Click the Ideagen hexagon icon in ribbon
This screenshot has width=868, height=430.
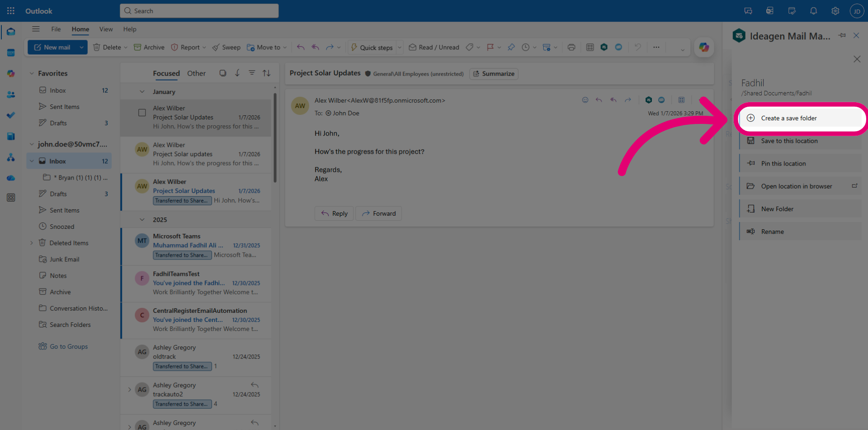coord(604,47)
